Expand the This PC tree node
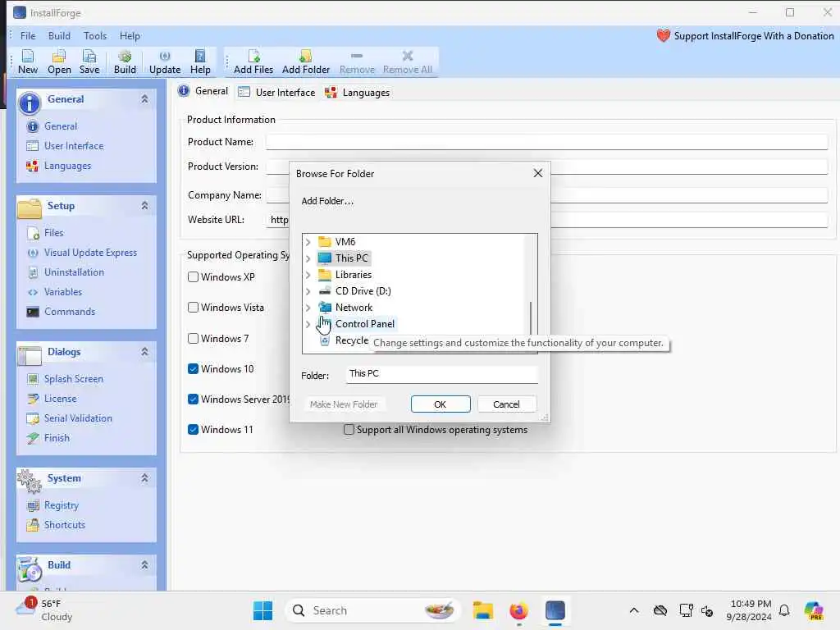 [x=308, y=258]
